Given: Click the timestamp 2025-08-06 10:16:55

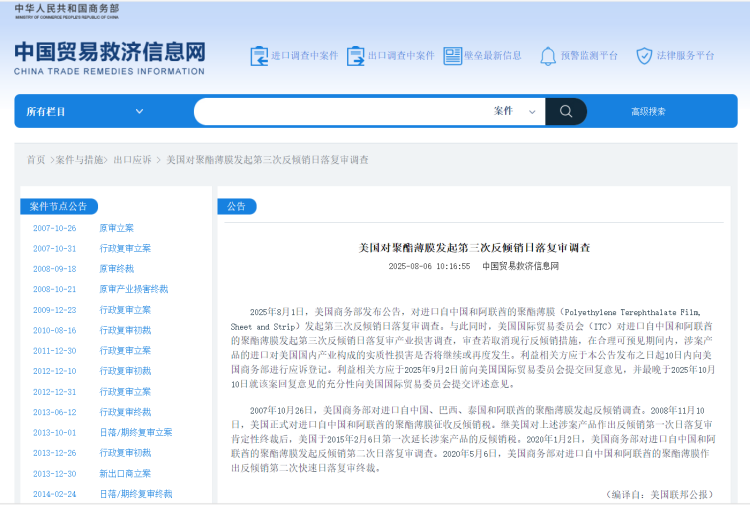Looking at the screenshot, I should coord(429,266).
